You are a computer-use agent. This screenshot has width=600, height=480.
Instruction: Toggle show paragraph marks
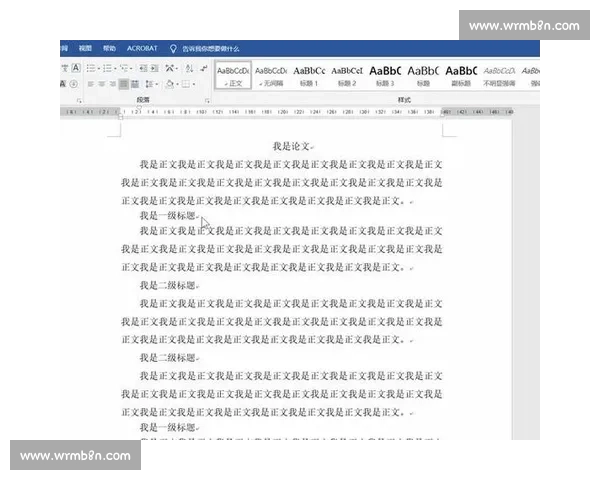(x=204, y=69)
